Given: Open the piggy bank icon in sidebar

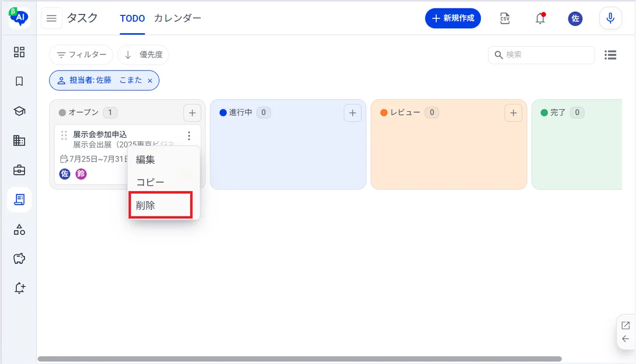Looking at the screenshot, I should pyautogui.click(x=19, y=259).
